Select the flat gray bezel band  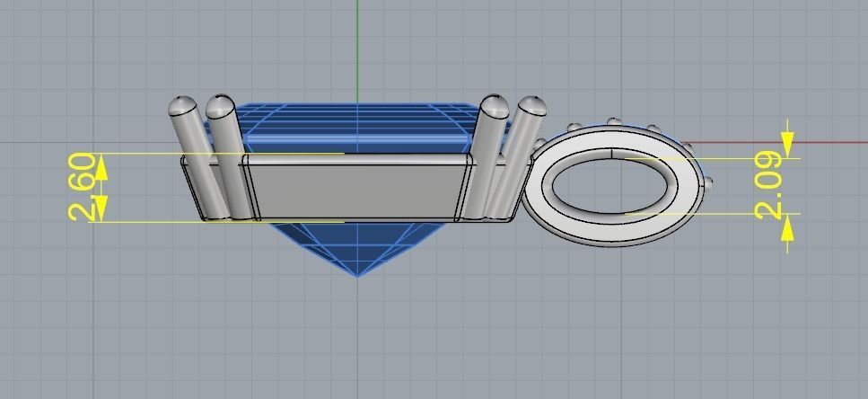pos(357,191)
